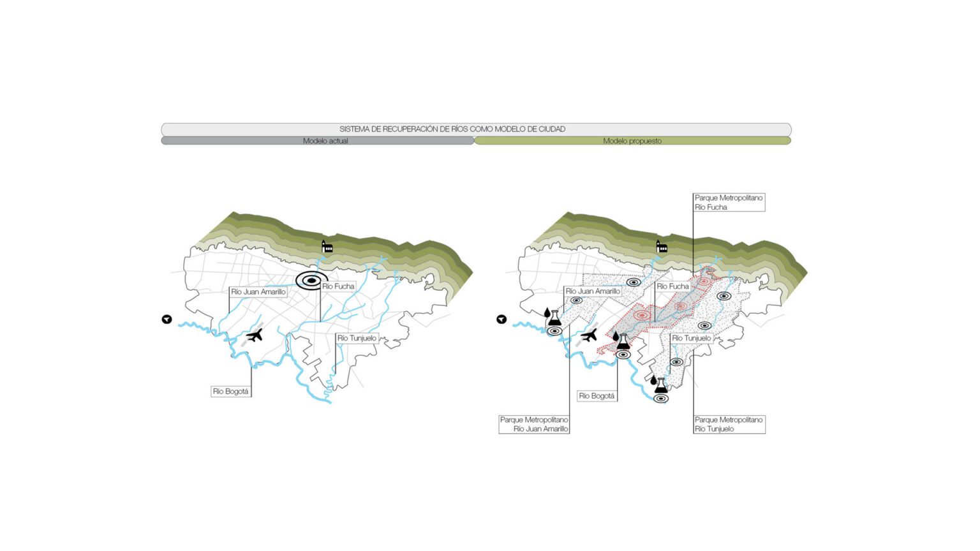This screenshot has width=980, height=551.
Task: Select the large black target icon near Río Fucha
Action: click(311, 281)
